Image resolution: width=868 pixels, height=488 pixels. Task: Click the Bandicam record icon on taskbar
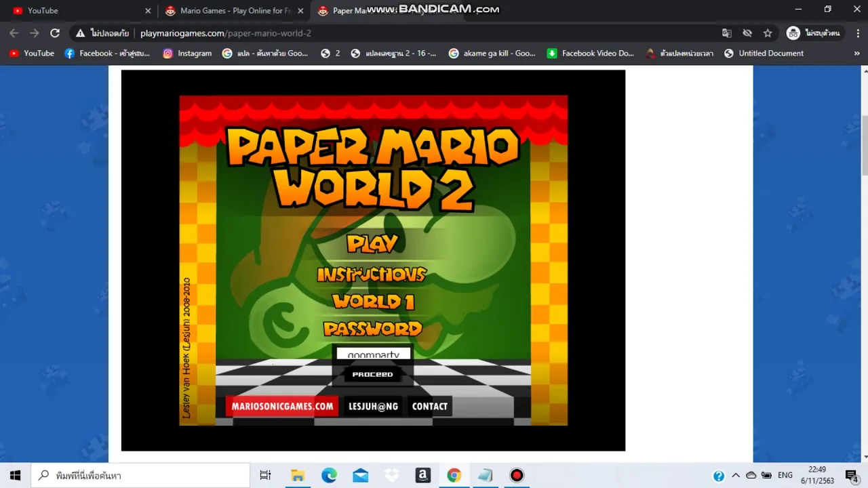[x=517, y=475]
